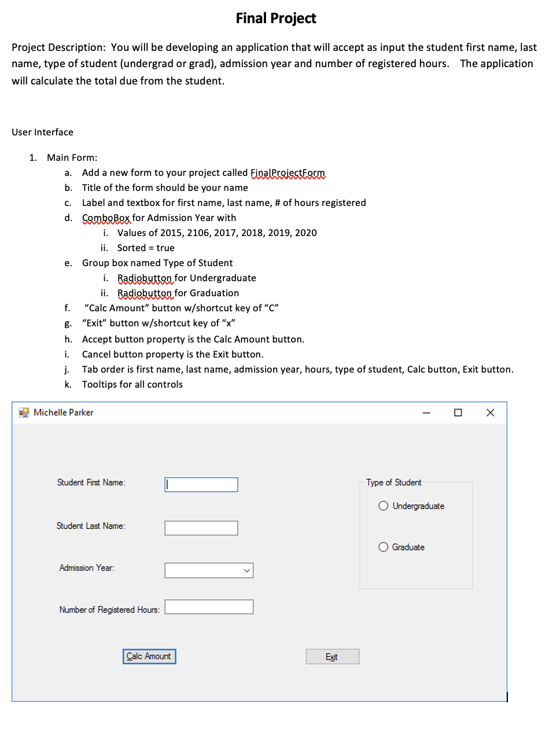Click the Calc Amount button

click(149, 656)
